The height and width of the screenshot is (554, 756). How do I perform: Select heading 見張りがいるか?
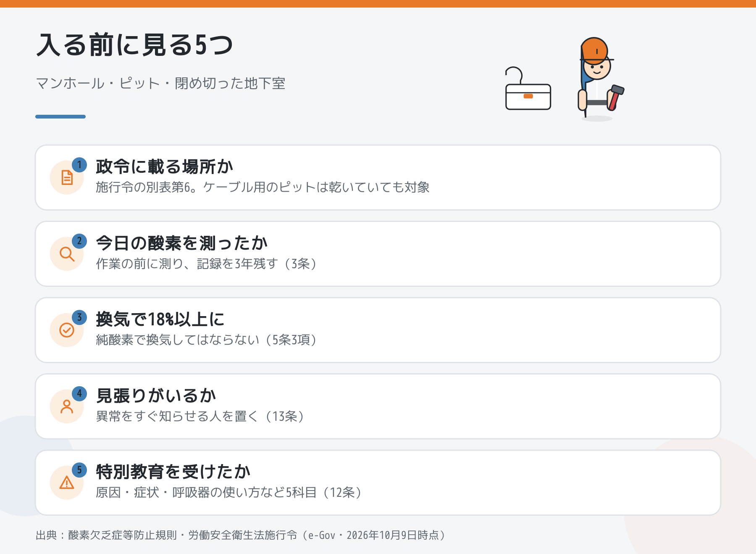[x=156, y=396]
